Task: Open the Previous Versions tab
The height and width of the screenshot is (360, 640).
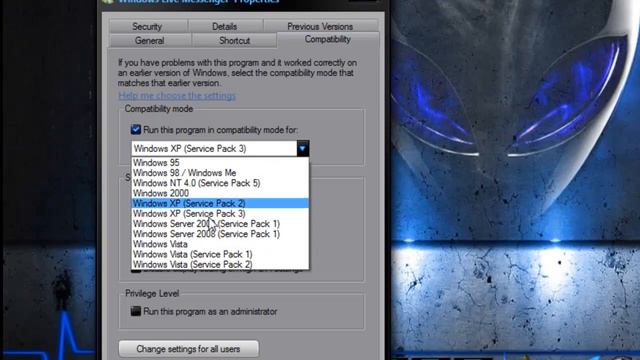Action: coord(320,27)
